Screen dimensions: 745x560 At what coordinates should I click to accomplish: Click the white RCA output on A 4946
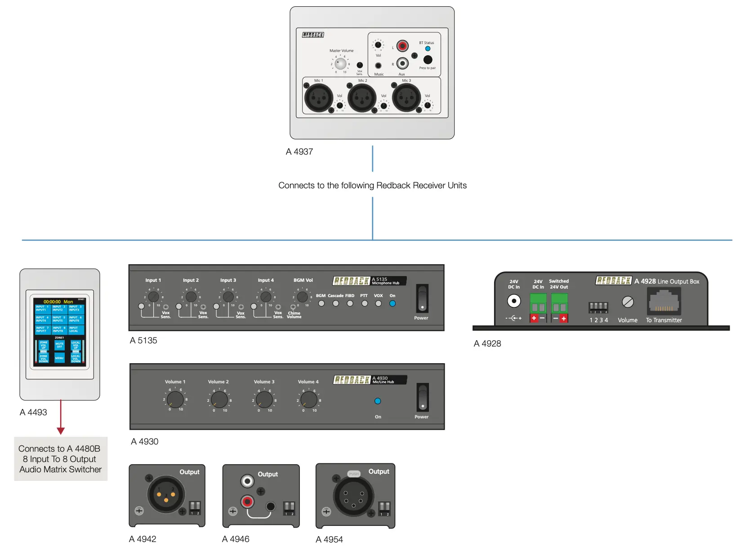(x=247, y=481)
